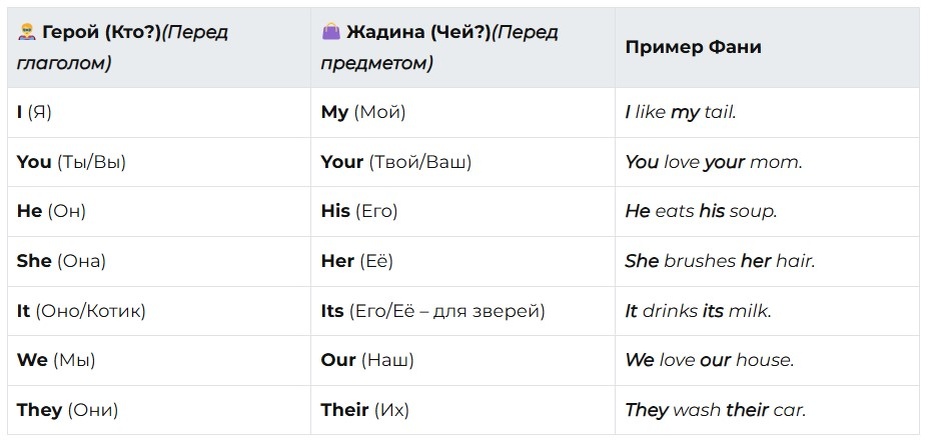928x443 pixels.
Task: Click the 'It (Оно/Котик)' cell
Action: pos(159,311)
